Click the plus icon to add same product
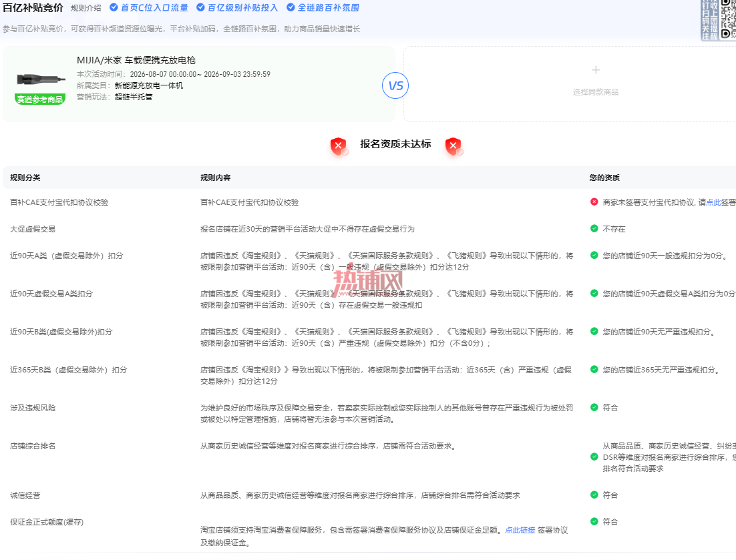This screenshot has height=560, width=736. [596, 70]
